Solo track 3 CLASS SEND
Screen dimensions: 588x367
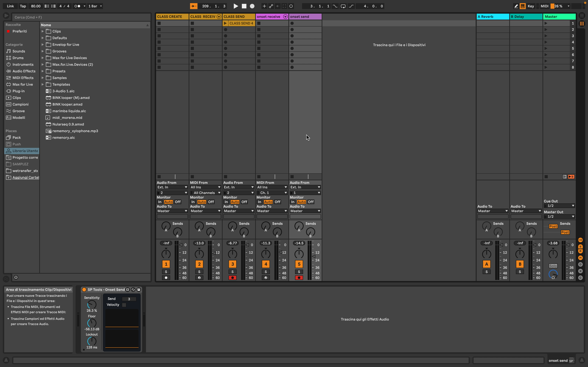[x=232, y=272]
